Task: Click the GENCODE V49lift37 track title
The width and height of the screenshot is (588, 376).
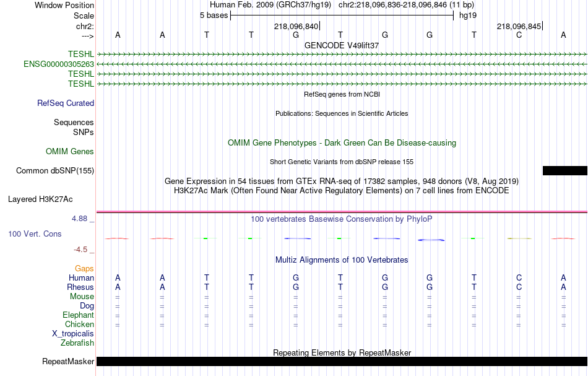Action: [x=342, y=45]
